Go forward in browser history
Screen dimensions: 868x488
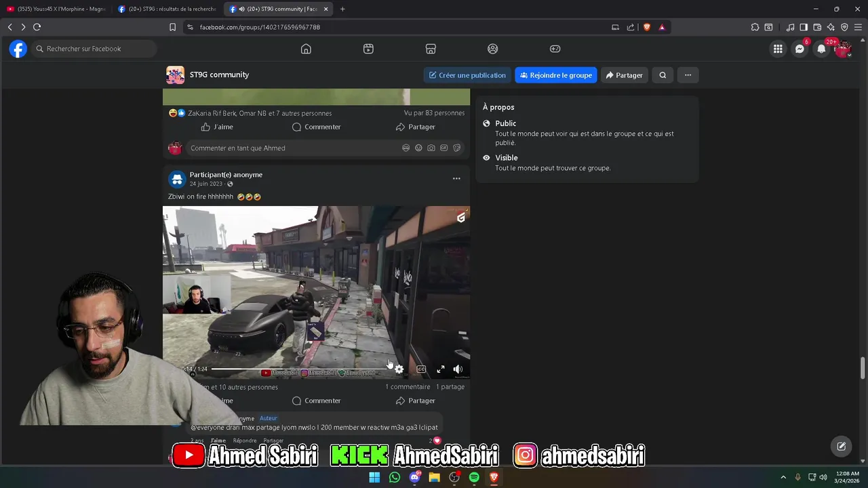click(23, 27)
